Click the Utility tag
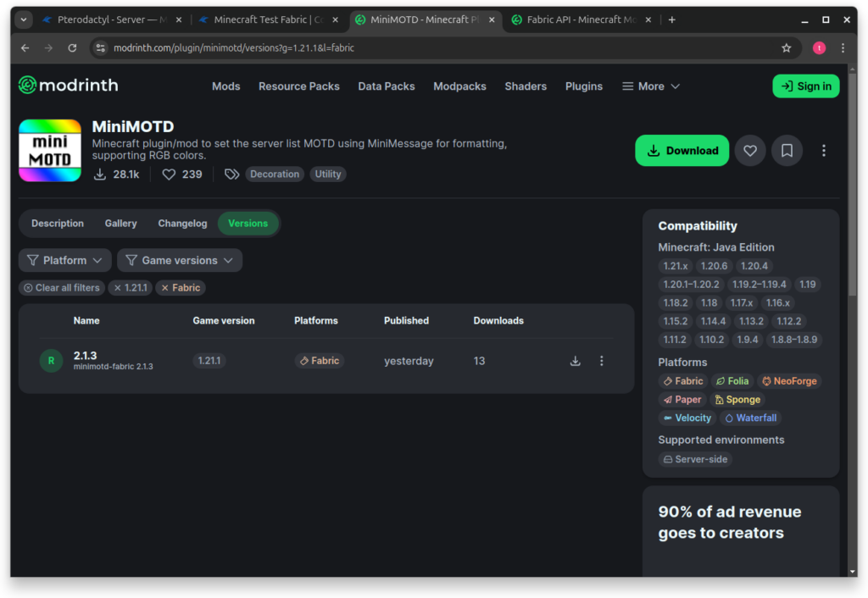868x598 pixels. click(328, 174)
